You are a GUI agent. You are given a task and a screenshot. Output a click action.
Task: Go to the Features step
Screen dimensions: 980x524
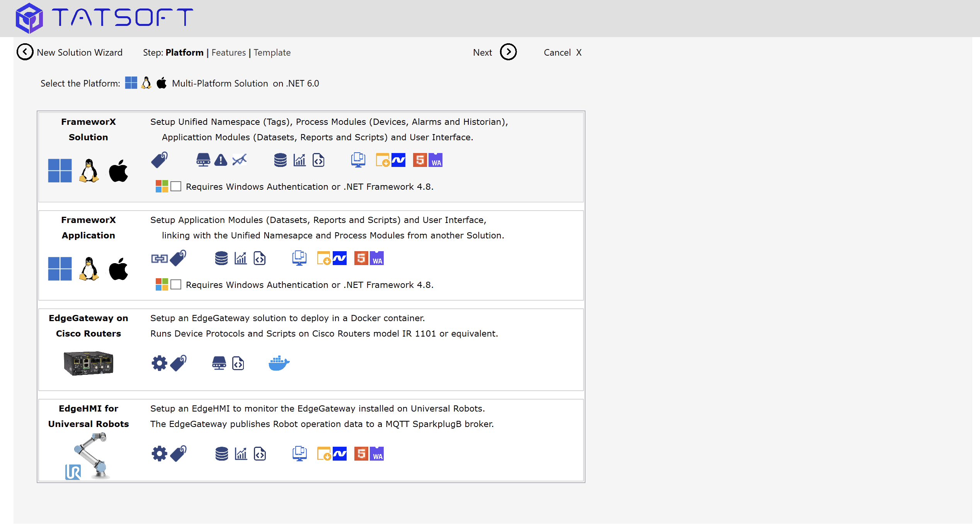coord(228,53)
